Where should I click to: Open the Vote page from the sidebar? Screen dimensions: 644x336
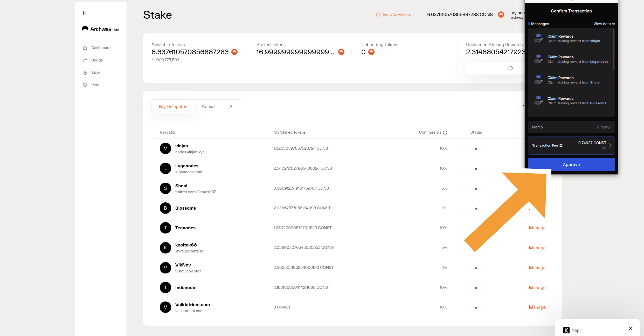coord(95,85)
